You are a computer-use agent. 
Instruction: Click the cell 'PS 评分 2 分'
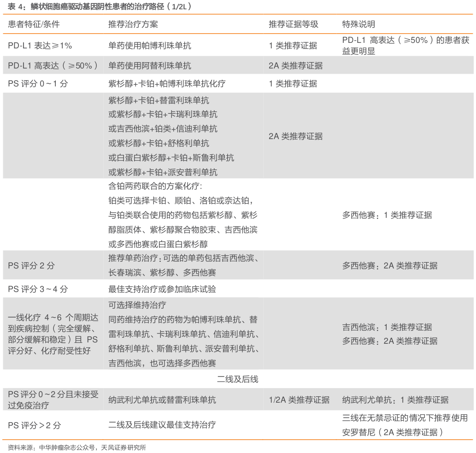tap(31, 265)
